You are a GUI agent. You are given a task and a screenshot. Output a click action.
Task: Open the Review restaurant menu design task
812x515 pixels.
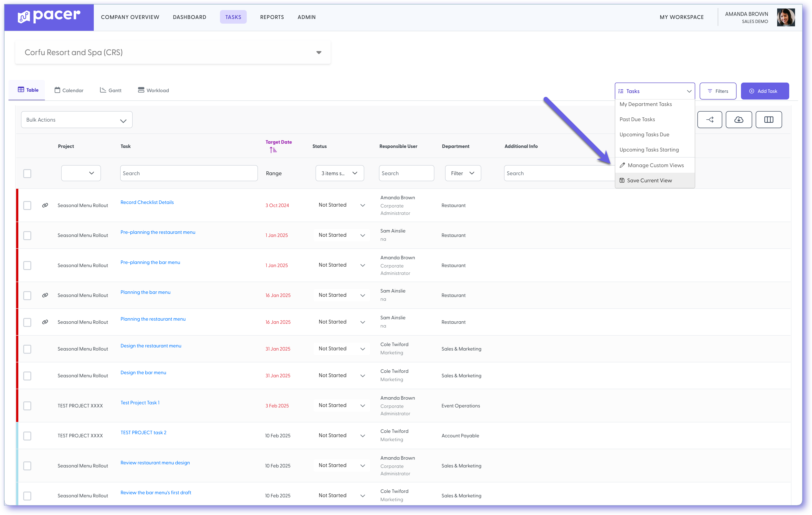click(x=155, y=463)
